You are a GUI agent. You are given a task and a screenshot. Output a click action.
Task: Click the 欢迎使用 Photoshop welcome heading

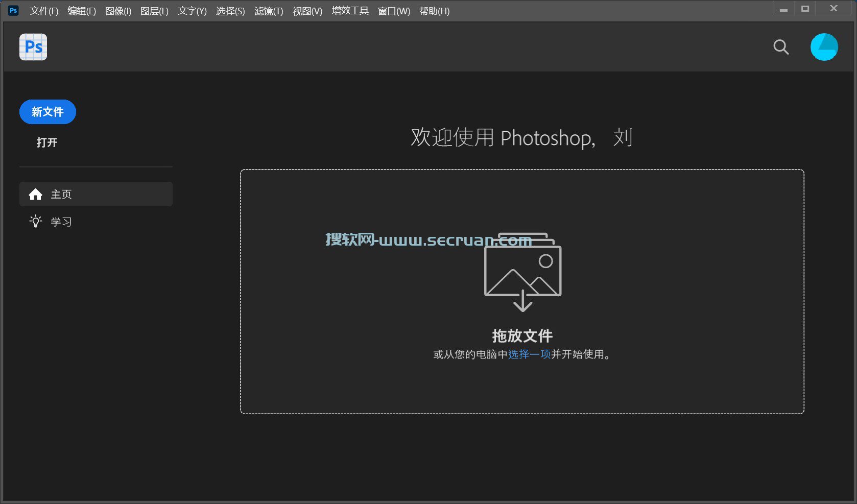(x=522, y=137)
